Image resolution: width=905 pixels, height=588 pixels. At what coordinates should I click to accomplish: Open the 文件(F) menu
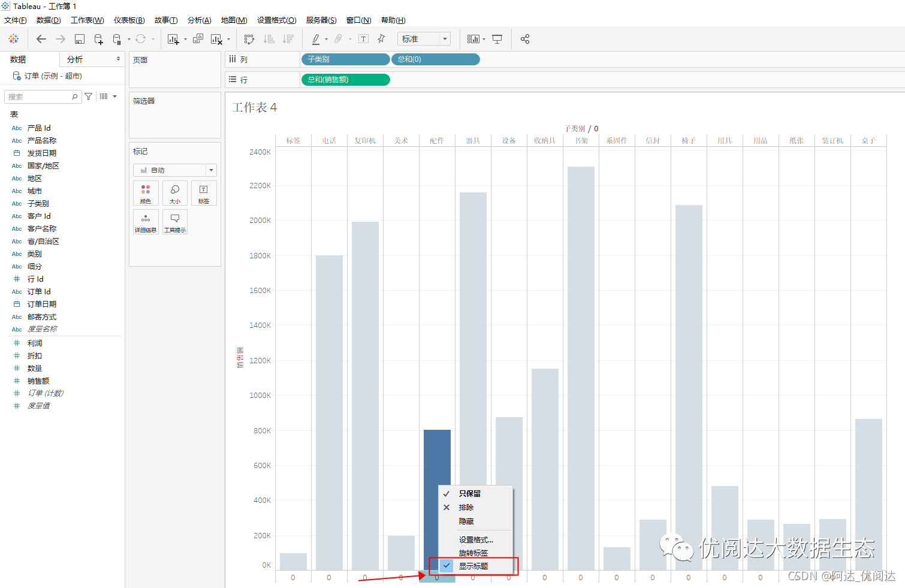16,20
